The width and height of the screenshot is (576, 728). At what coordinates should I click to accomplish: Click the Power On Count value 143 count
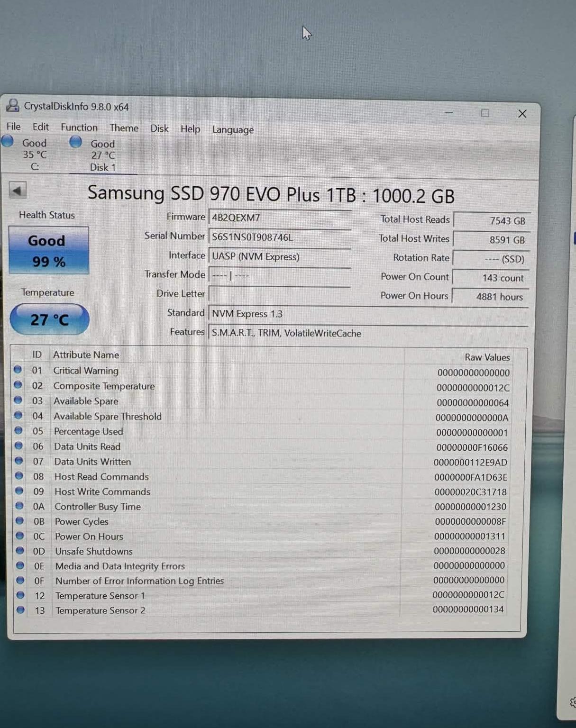coord(491,278)
